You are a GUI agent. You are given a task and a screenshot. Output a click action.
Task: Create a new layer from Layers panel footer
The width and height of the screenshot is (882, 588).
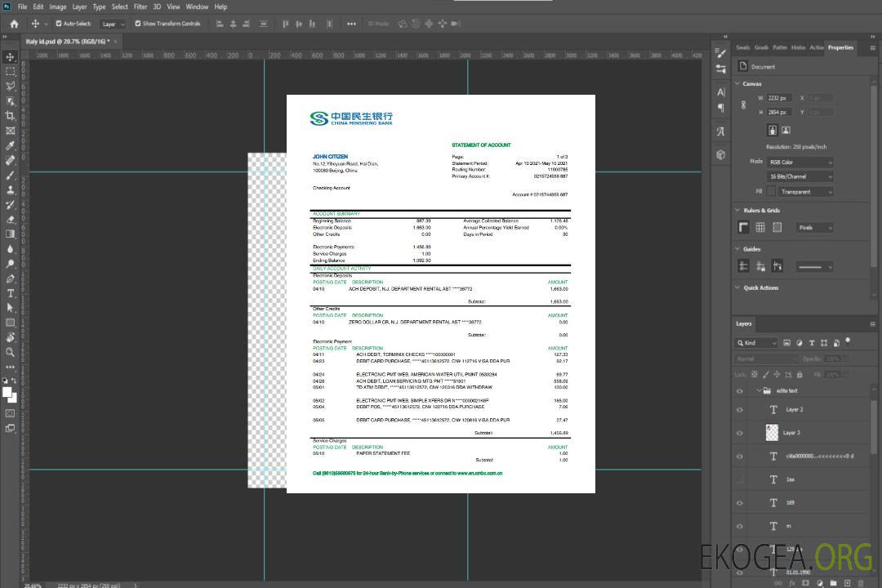click(x=847, y=583)
